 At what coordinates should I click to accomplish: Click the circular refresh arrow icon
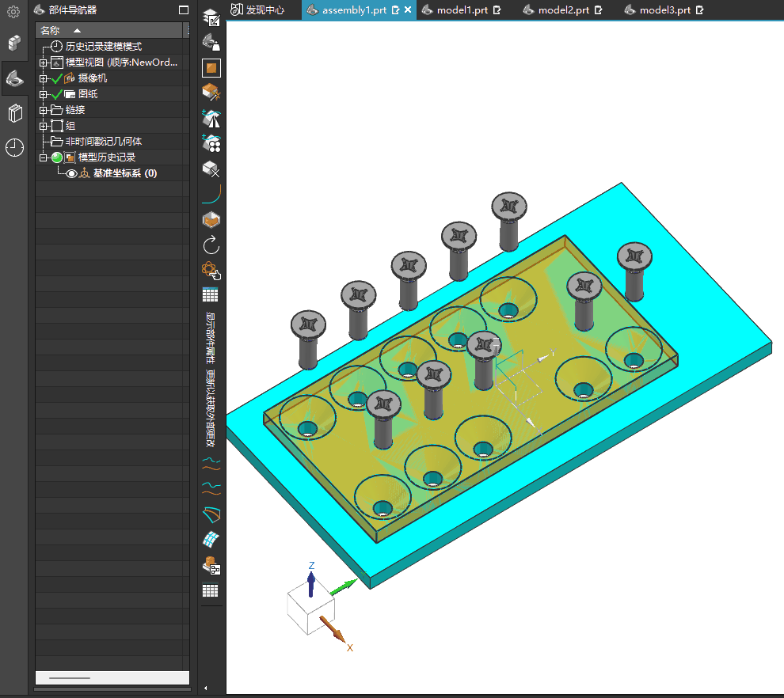(211, 245)
